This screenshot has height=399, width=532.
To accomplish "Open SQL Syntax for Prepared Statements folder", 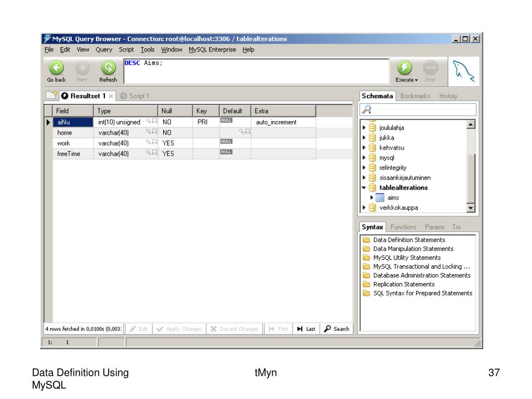I will [x=366, y=293].
